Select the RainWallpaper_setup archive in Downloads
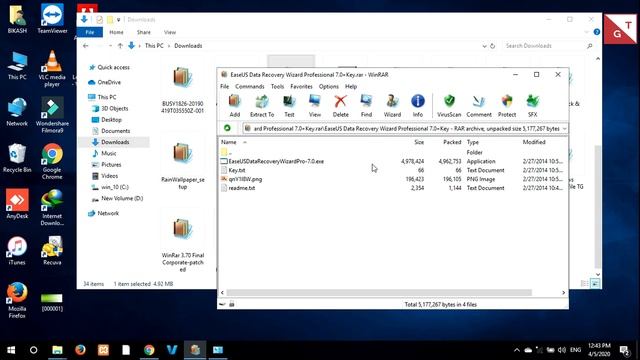This screenshot has width=640, height=360. (182, 165)
